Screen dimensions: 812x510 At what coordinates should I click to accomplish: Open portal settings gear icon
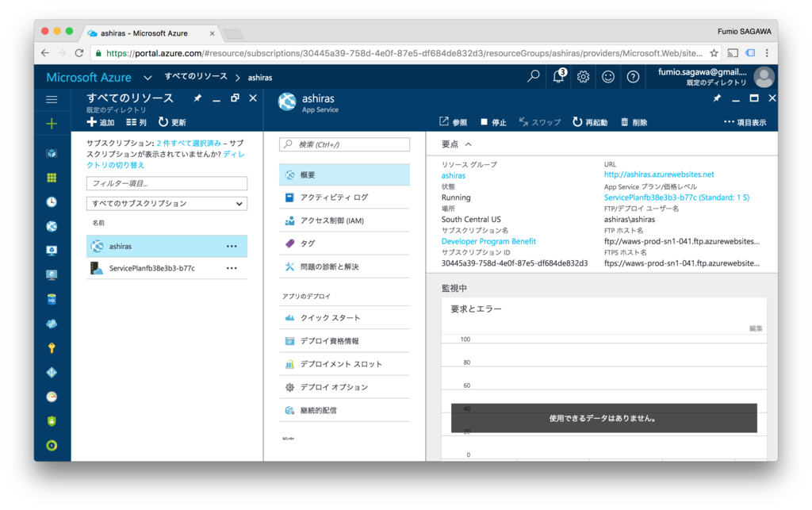click(583, 77)
